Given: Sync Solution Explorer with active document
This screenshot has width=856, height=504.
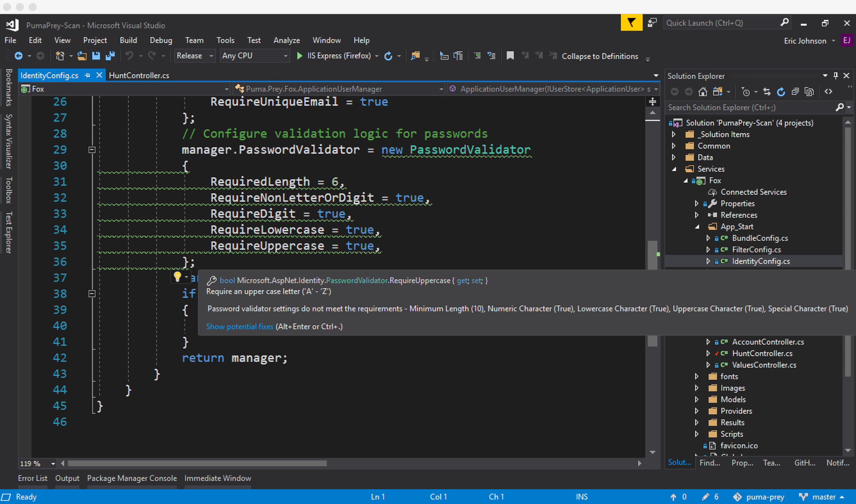Looking at the screenshot, I should (x=767, y=91).
